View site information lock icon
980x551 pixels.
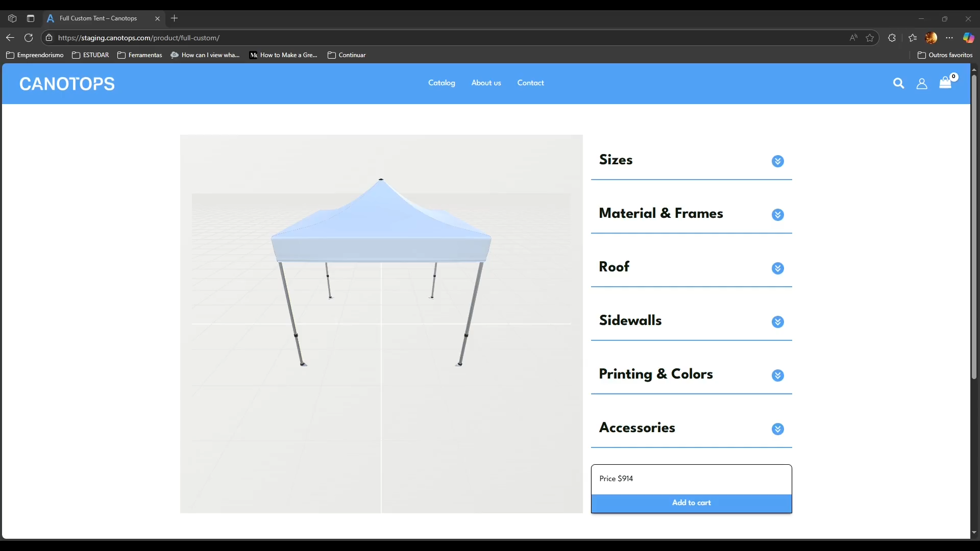click(49, 38)
